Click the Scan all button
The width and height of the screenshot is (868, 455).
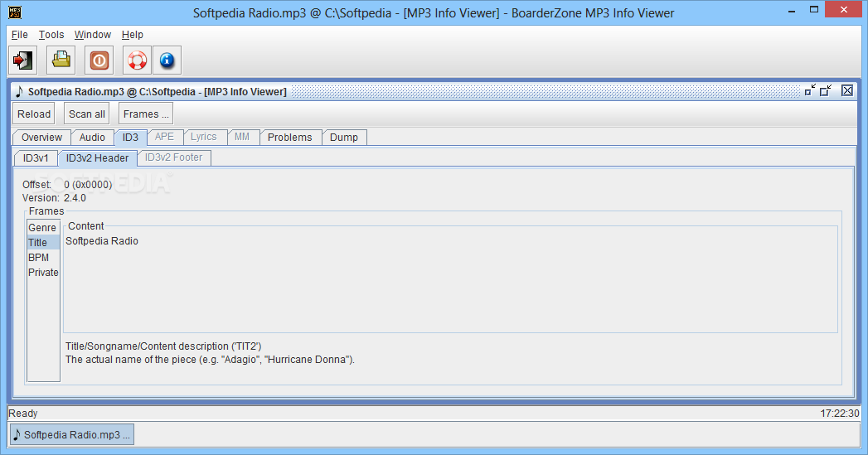87,114
